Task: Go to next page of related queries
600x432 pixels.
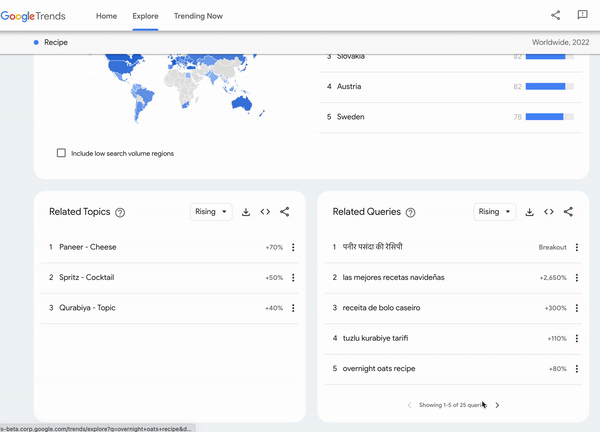Action: (497, 405)
